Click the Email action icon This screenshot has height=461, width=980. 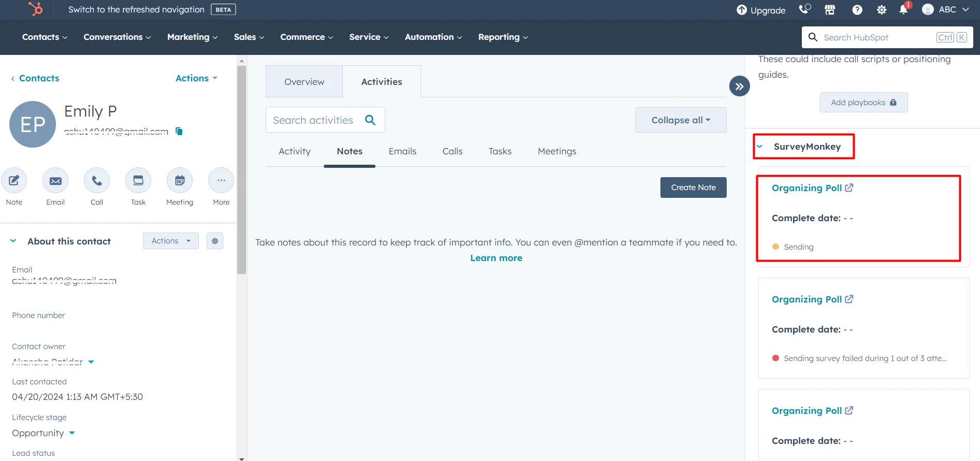click(x=55, y=180)
